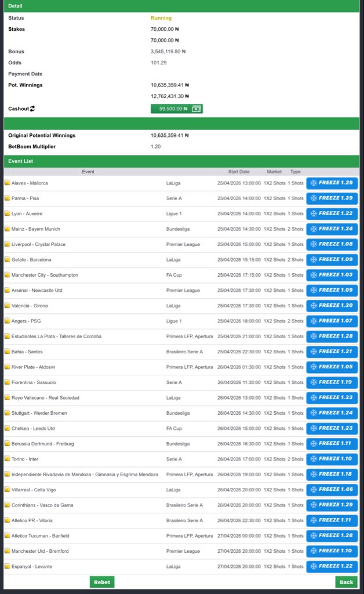Freeze Bahia - Santos at 1.21
The width and height of the screenshot is (364, 594).
click(x=332, y=352)
